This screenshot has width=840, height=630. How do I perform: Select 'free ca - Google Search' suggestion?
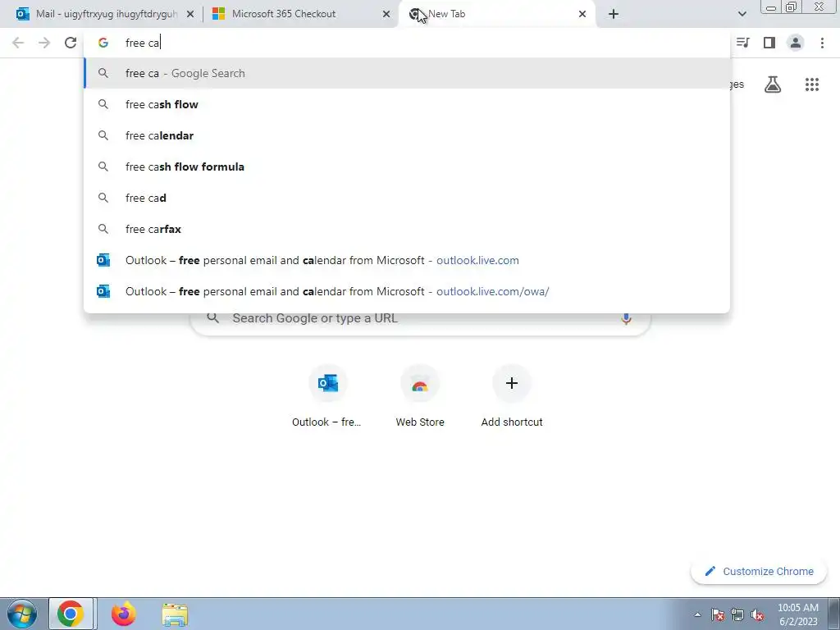(x=407, y=73)
